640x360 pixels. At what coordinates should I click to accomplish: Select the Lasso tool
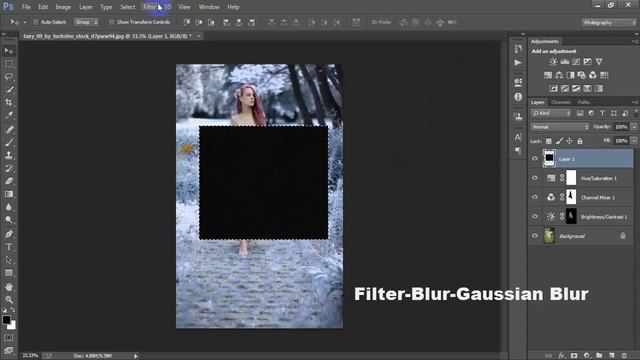click(x=9, y=77)
